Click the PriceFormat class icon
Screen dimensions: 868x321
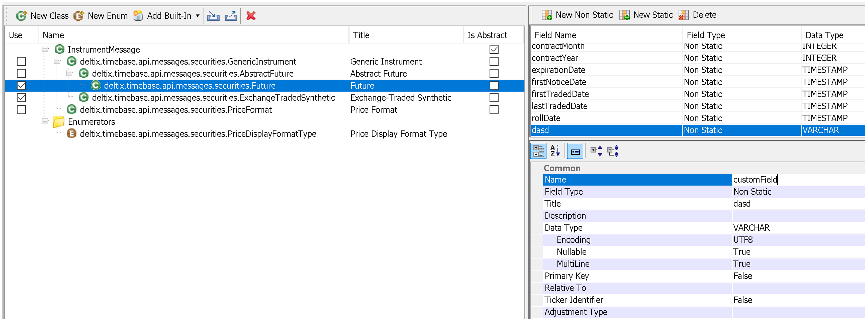click(71, 110)
